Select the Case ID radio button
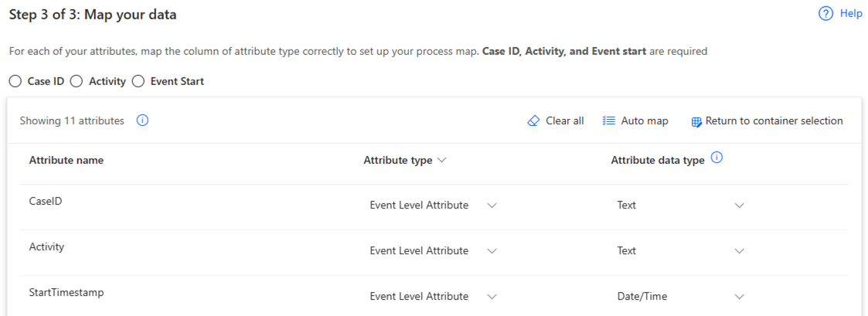 [15, 81]
